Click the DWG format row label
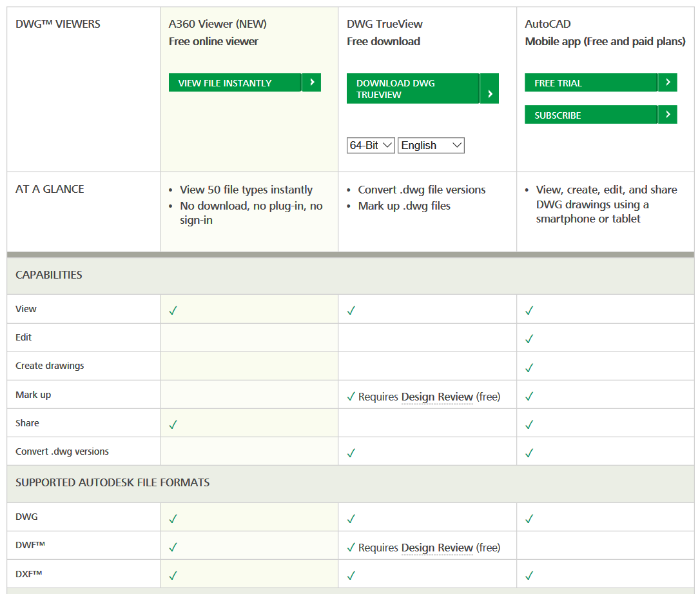 (x=27, y=517)
